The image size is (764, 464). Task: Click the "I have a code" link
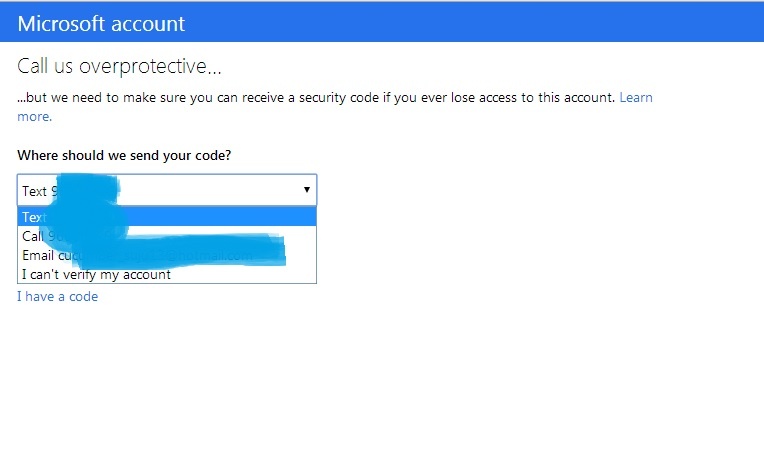coord(57,296)
